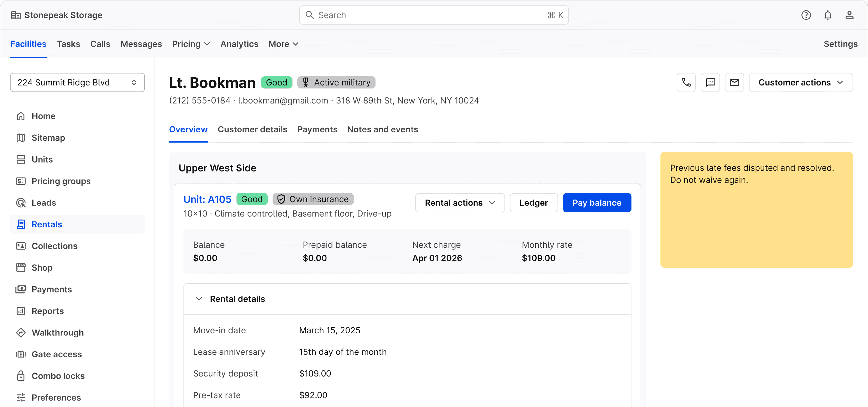
Task: Open Combo locks in sidebar
Action: 58,376
